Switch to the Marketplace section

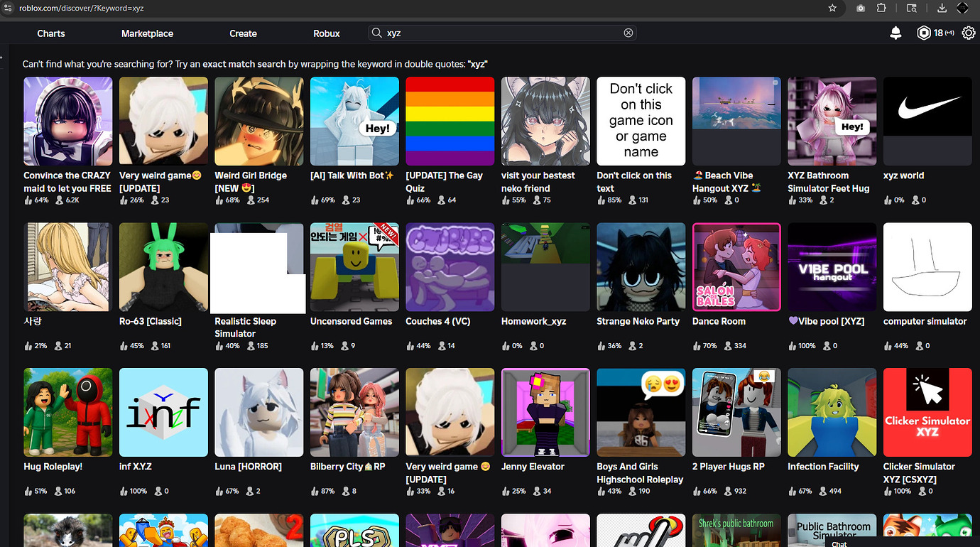147,33
